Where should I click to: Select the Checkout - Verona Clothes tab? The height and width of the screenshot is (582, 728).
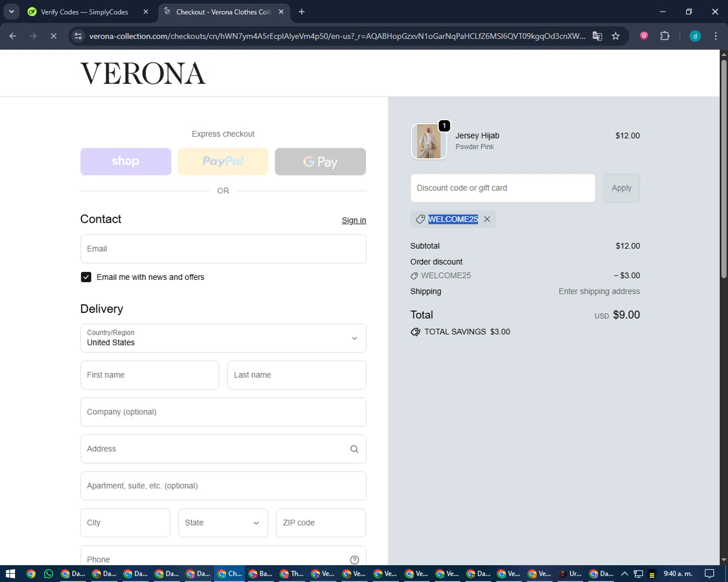pos(223,12)
